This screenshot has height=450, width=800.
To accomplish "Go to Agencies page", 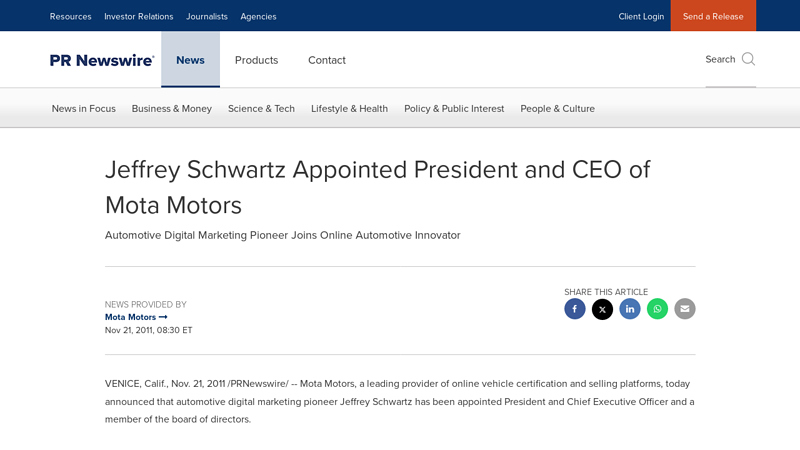I will (258, 16).
